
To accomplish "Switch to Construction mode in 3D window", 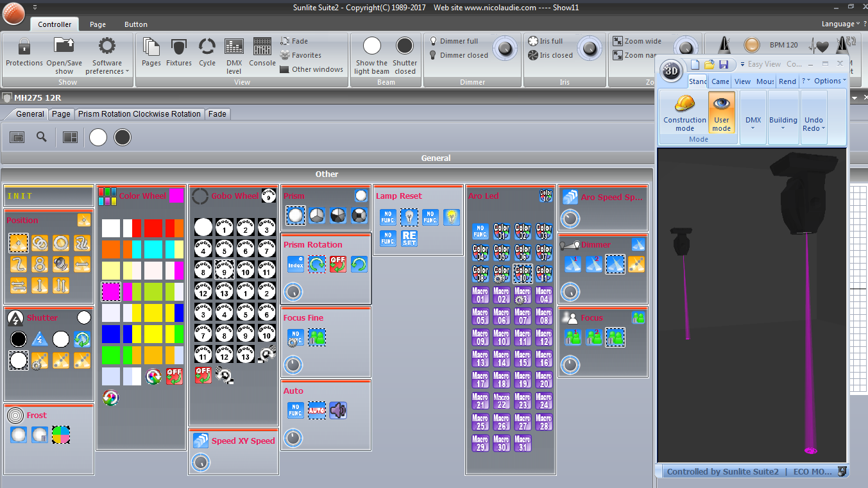I will click(685, 112).
